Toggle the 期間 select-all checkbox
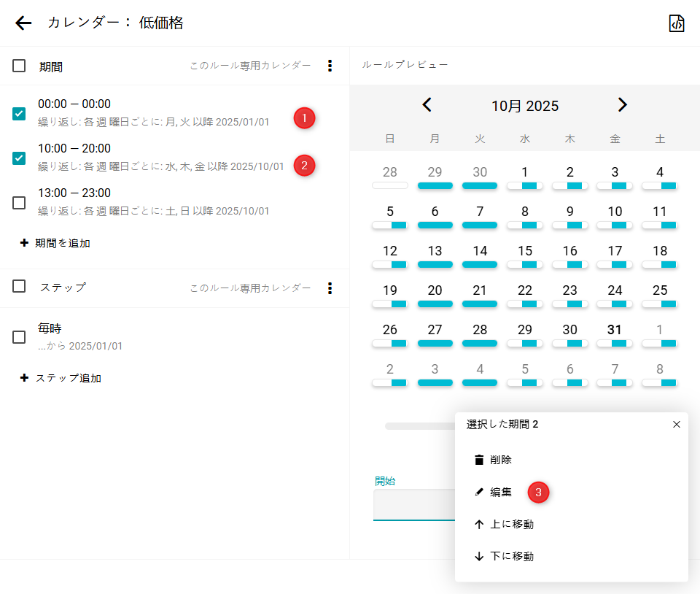Viewport: 700px width, 594px height. pyautogui.click(x=19, y=66)
